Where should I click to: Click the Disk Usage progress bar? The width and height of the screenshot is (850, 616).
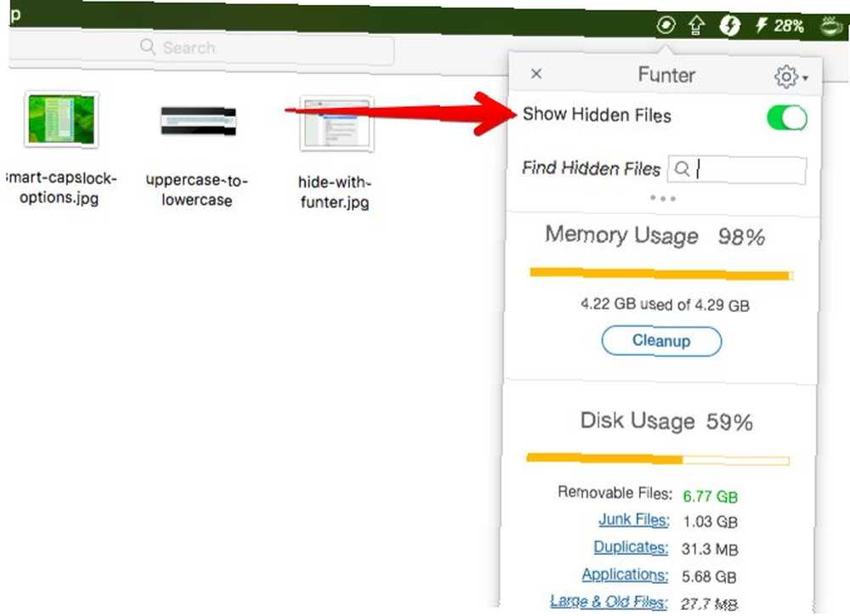click(x=658, y=460)
